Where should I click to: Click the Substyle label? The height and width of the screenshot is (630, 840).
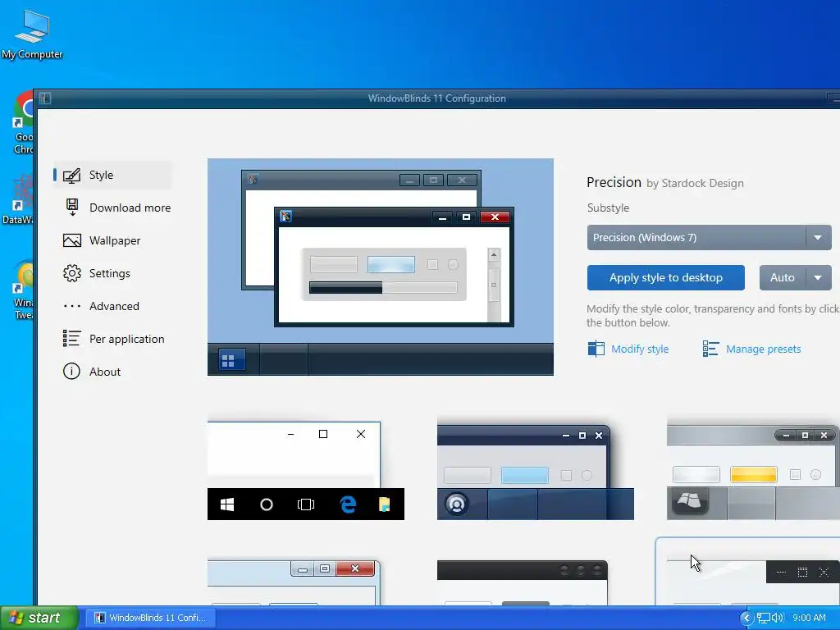point(608,208)
